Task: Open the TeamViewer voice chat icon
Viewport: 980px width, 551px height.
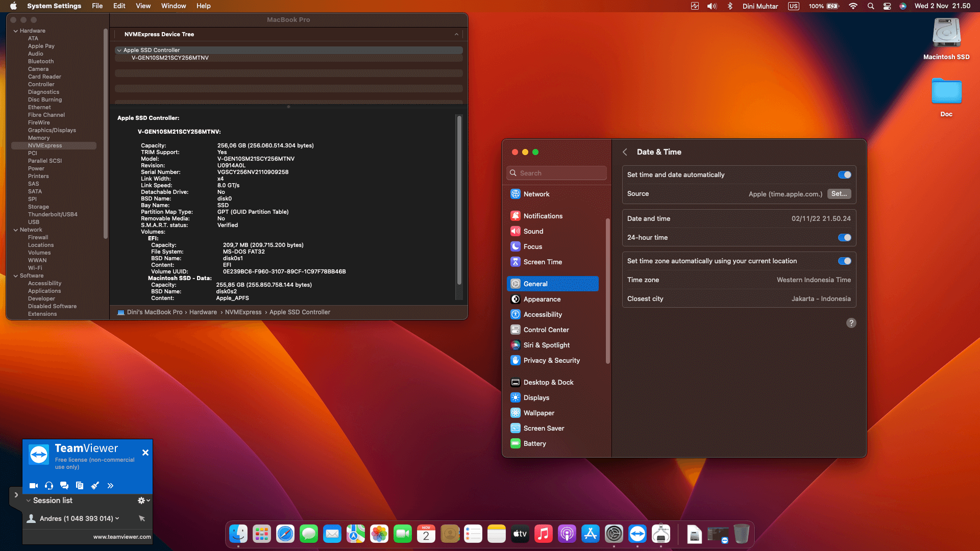Action: (x=49, y=486)
